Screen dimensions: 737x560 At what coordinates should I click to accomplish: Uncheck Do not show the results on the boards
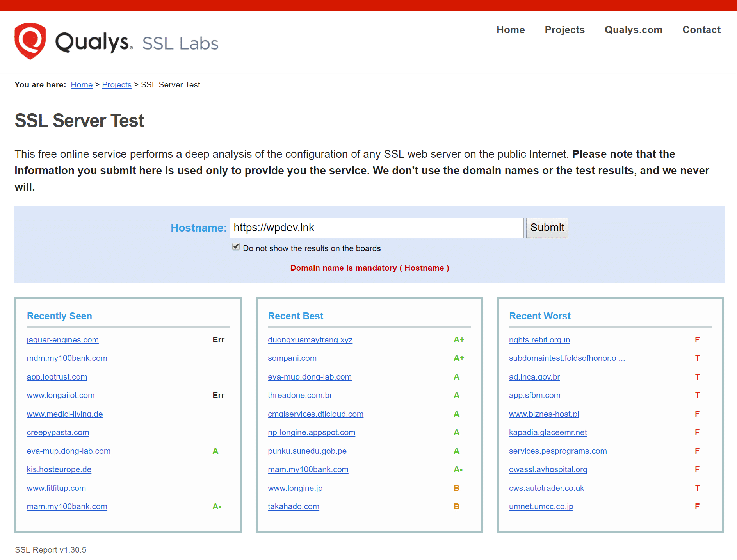236,246
